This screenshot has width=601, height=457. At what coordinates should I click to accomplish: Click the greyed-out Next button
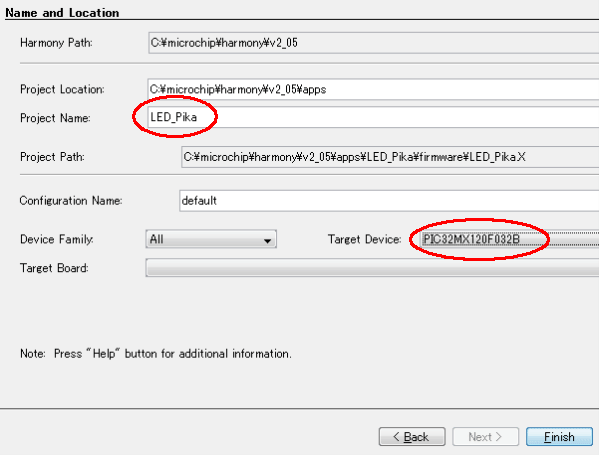[484, 437]
